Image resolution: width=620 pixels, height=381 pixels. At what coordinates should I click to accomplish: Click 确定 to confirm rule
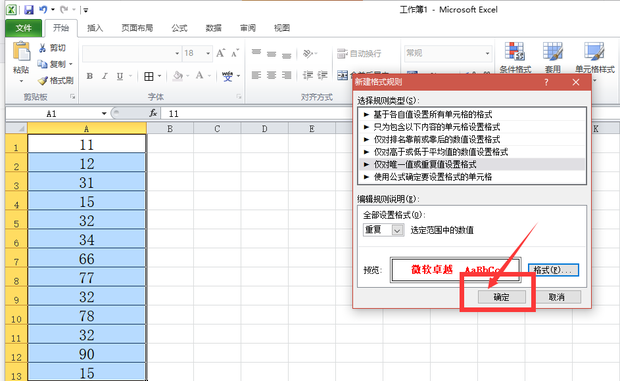point(501,297)
